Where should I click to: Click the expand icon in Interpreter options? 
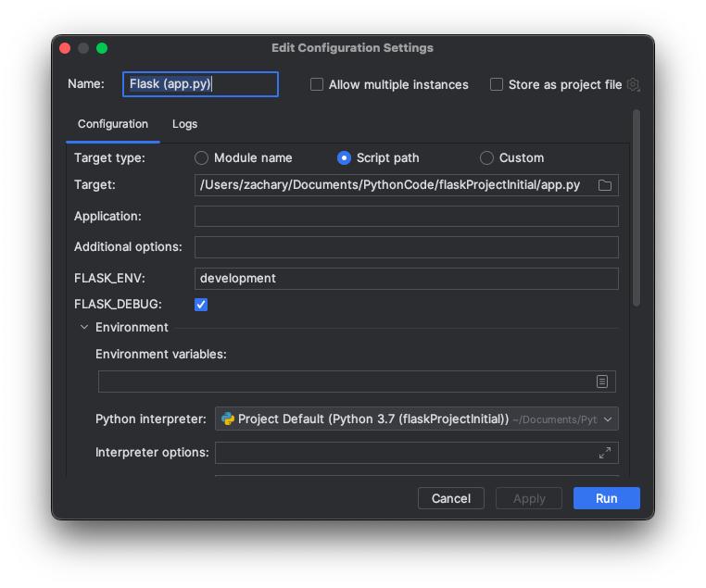click(605, 453)
